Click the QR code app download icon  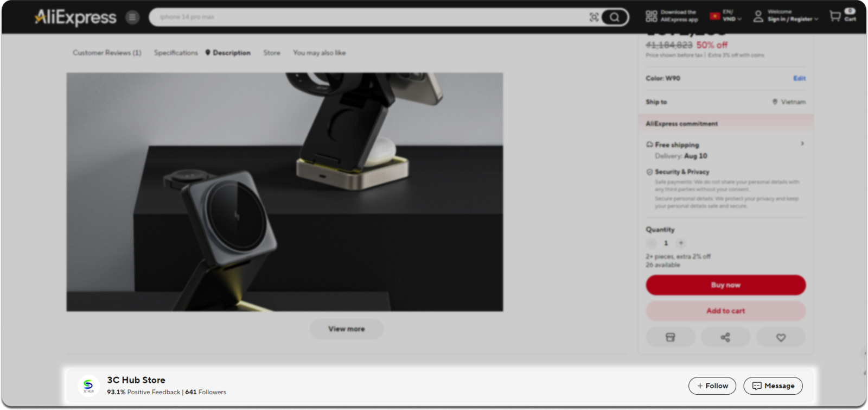pos(651,16)
